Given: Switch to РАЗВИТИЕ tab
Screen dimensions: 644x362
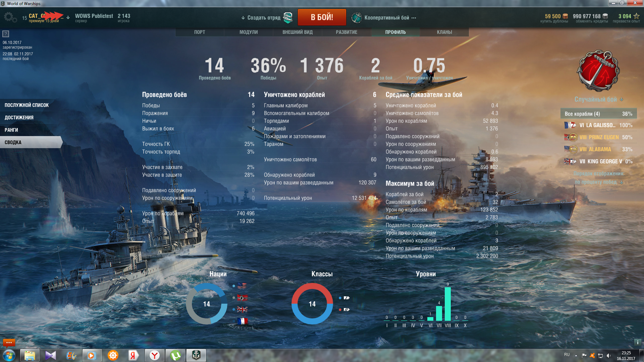Looking at the screenshot, I should pos(346,32).
